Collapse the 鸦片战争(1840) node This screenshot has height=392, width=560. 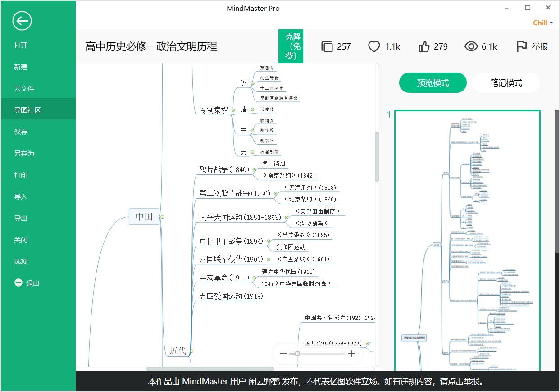(x=255, y=170)
